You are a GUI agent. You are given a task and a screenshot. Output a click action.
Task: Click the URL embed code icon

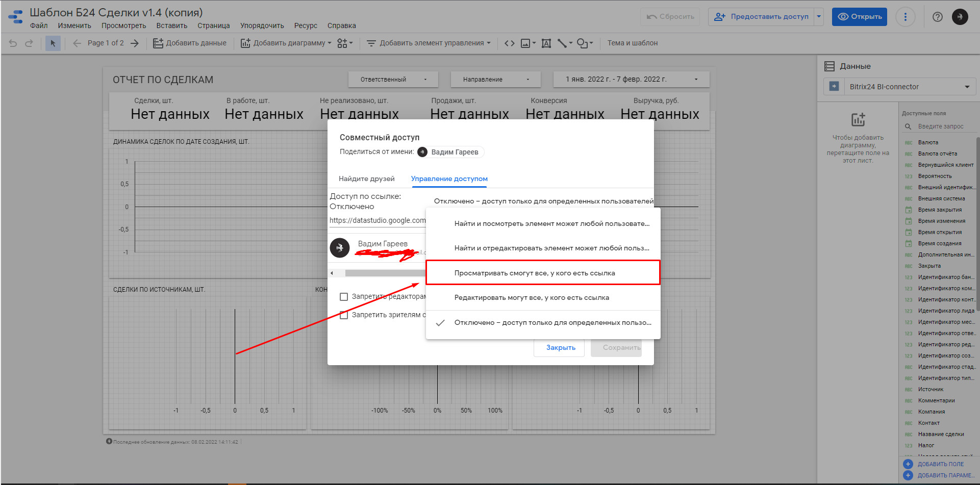pyautogui.click(x=509, y=43)
